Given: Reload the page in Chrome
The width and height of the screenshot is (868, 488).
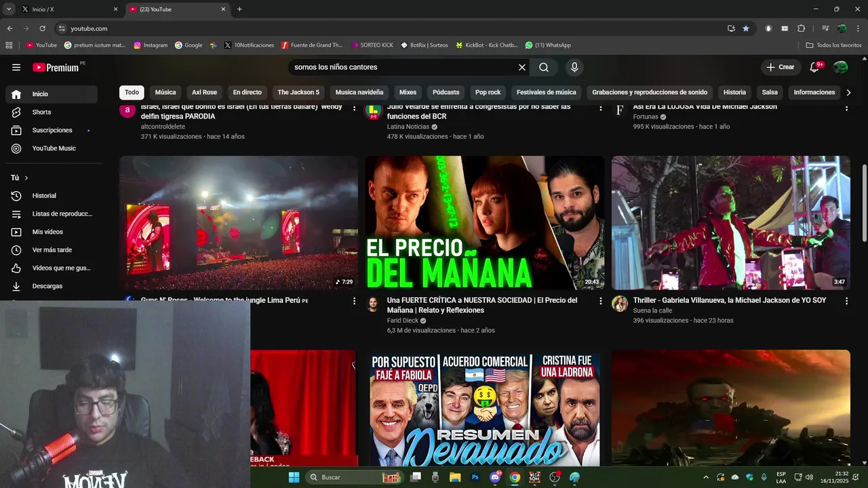Looking at the screenshot, I should [x=42, y=28].
